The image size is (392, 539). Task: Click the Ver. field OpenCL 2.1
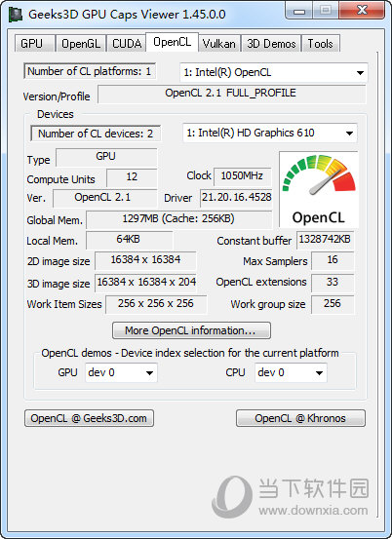[x=105, y=198]
